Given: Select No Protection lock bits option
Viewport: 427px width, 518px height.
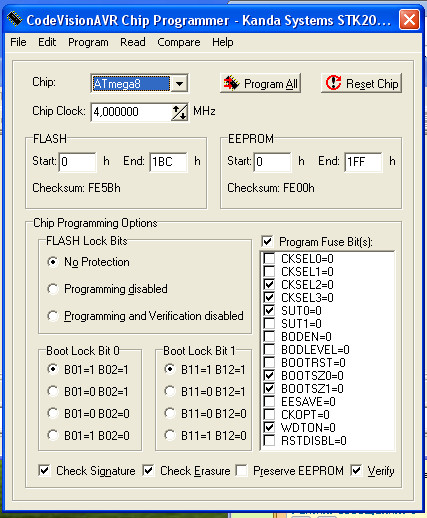Looking at the screenshot, I should 53,262.
